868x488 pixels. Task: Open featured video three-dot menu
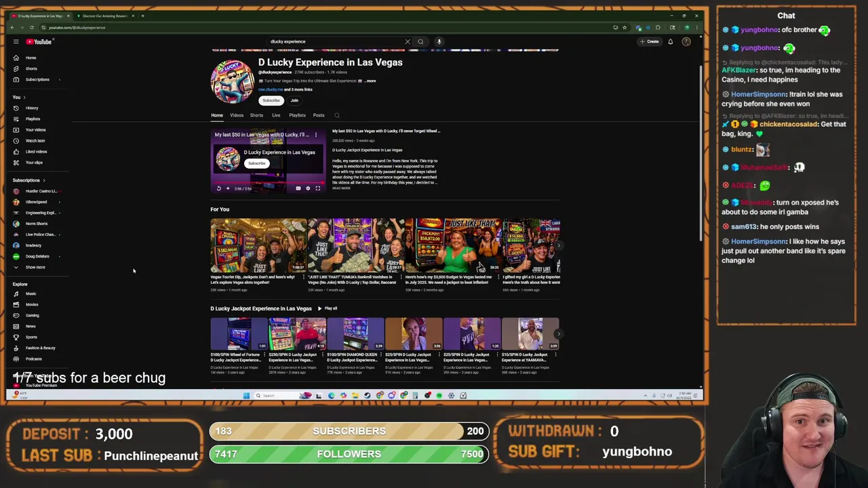(x=315, y=135)
